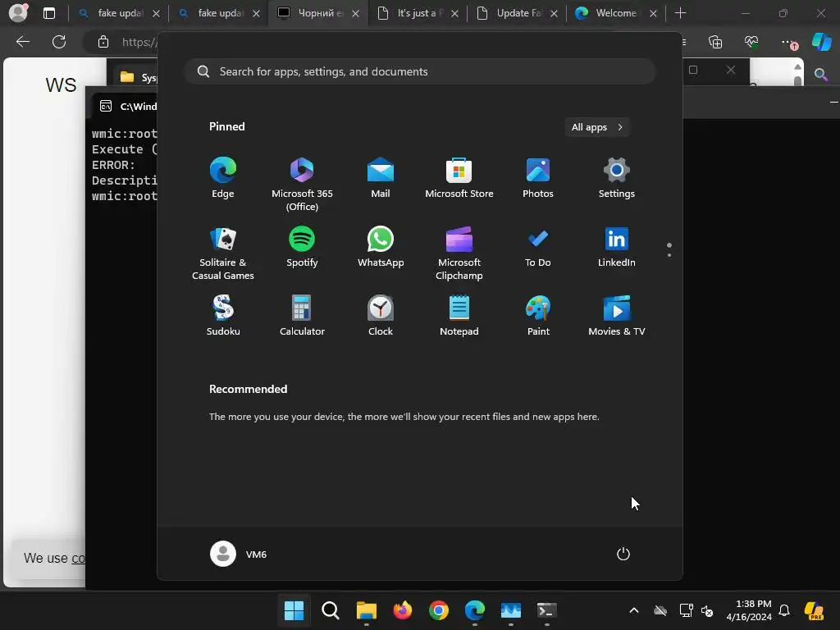Click the Power button in Start menu
This screenshot has height=630, width=840.
(623, 554)
